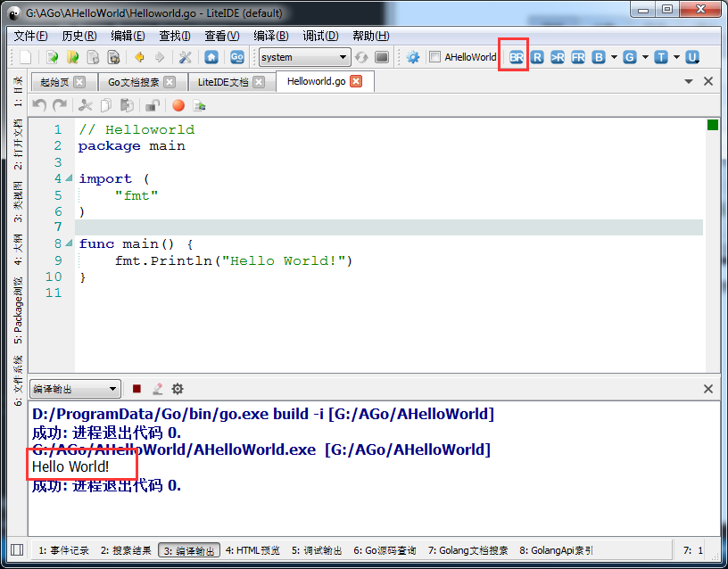Show the 4: HTML预览 bottom panel
This screenshot has height=569, width=728.
(252, 550)
